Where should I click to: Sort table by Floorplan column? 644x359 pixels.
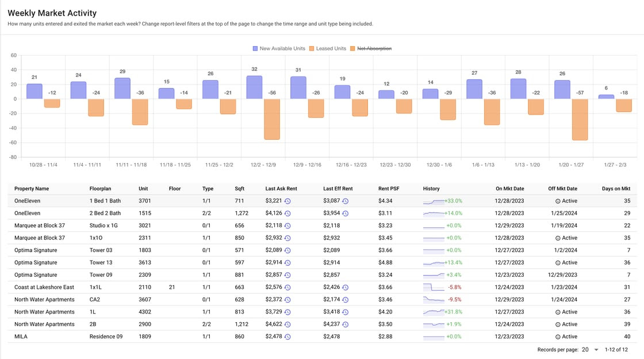pos(100,189)
